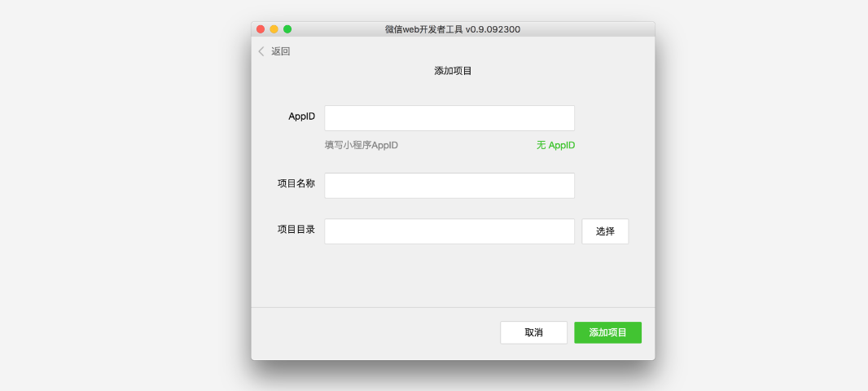This screenshot has height=391, width=868.
Task: Minimize window with the yellow button
Action: point(274,29)
